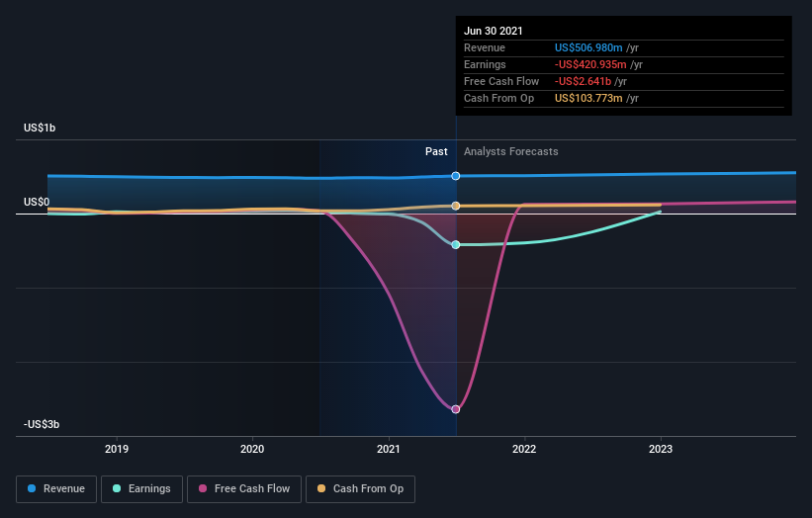Click the Free Cash Flow data point marker
Viewport: 812px width, 518px height.
[456, 409]
